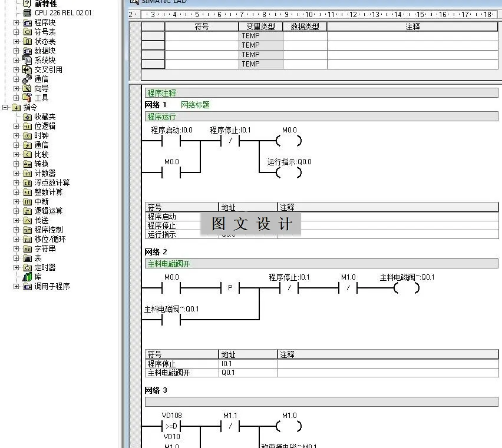Select the 通信 item under 工具 group
Viewport: 502px width, 448px height.
click(41, 79)
